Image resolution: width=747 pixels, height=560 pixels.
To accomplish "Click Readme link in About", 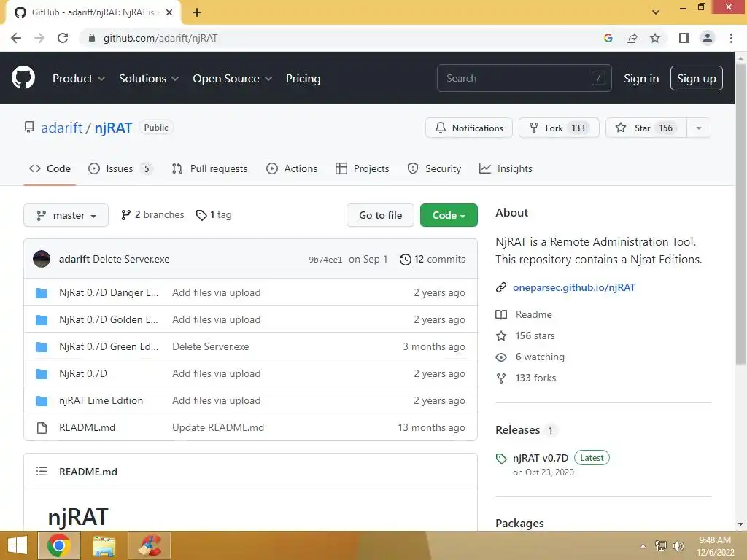I will pos(533,314).
